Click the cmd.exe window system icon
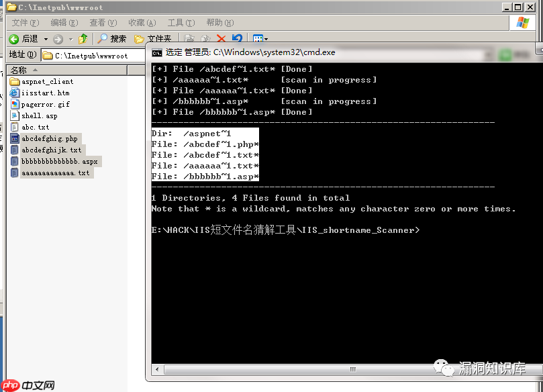Image resolution: width=543 pixels, height=392 pixels. click(157, 52)
